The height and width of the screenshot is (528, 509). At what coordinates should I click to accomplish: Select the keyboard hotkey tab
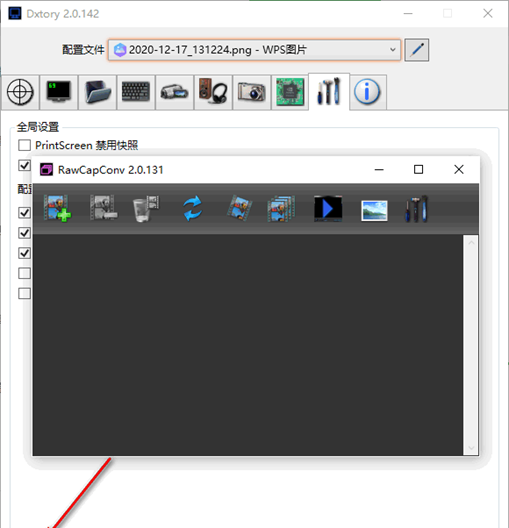tap(136, 92)
